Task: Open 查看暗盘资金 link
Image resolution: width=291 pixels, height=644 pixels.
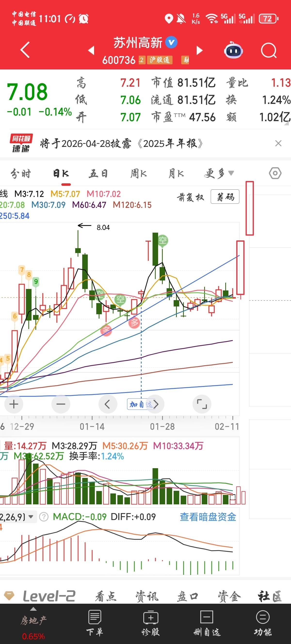Action: click(x=208, y=517)
